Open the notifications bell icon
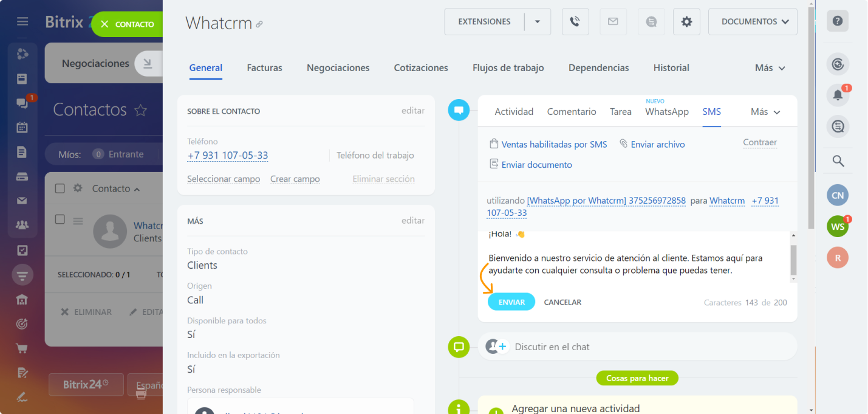This screenshot has height=414, width=868. tap(838, 95)
